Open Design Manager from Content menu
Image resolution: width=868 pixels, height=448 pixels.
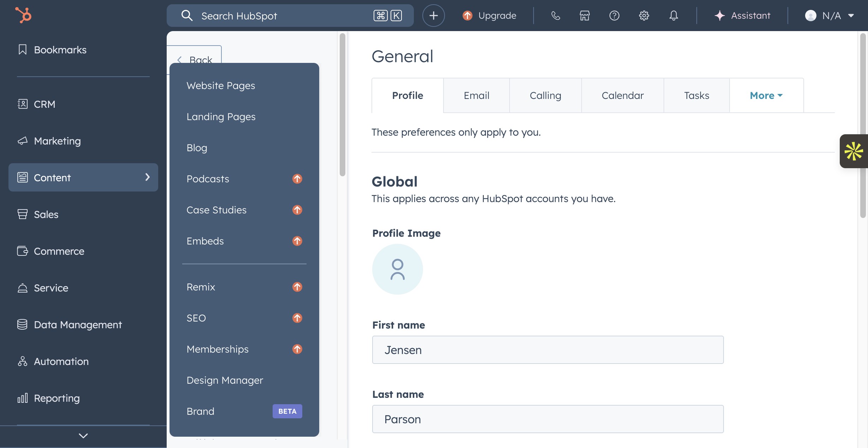pos(225,380)
